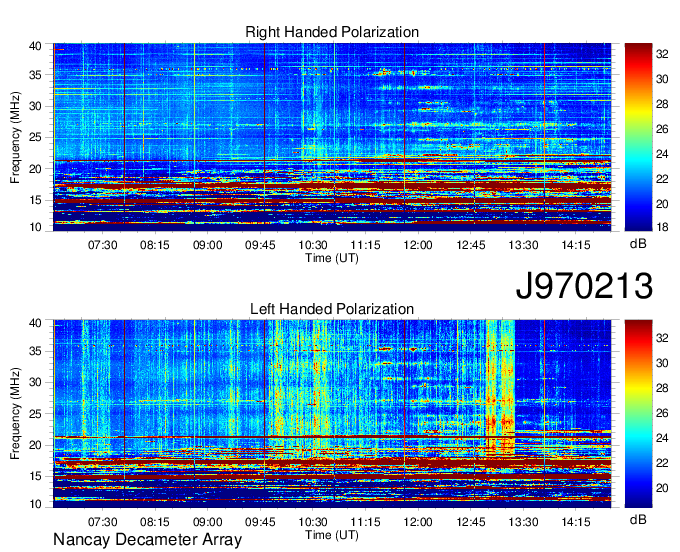Click the 09:00 tick on the bottom plot
Screen dimensions: 680x552
pyautogui.click(x=207, y=522)
